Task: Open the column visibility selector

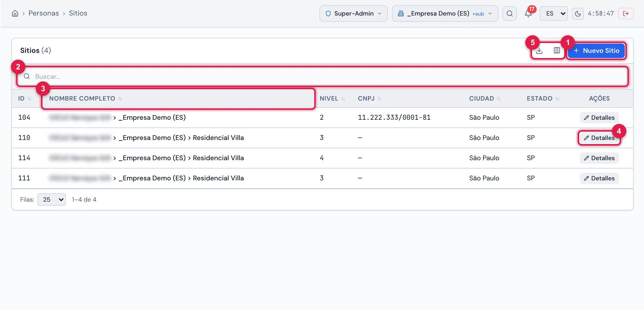Action: click(x=557, y=51)
